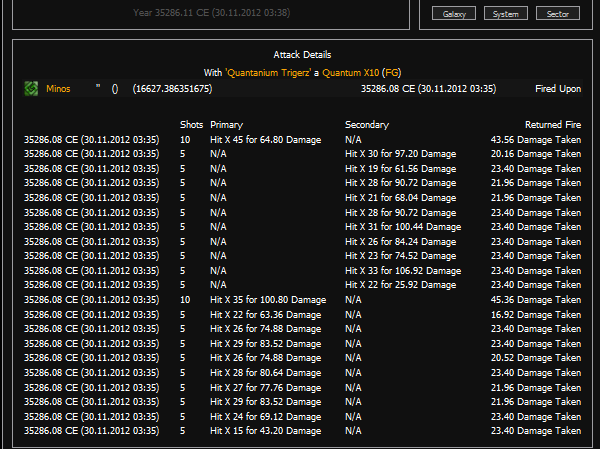This screenshot has height=449, width=600.
Task: Select 'Hit X 26 for 84.24 Damage' entry
Action: coord(401,242)
